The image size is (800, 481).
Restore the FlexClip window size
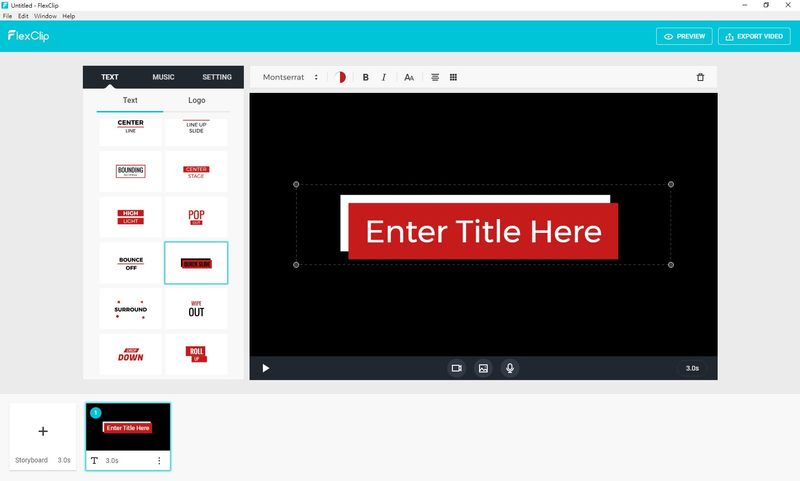point(766,5)
